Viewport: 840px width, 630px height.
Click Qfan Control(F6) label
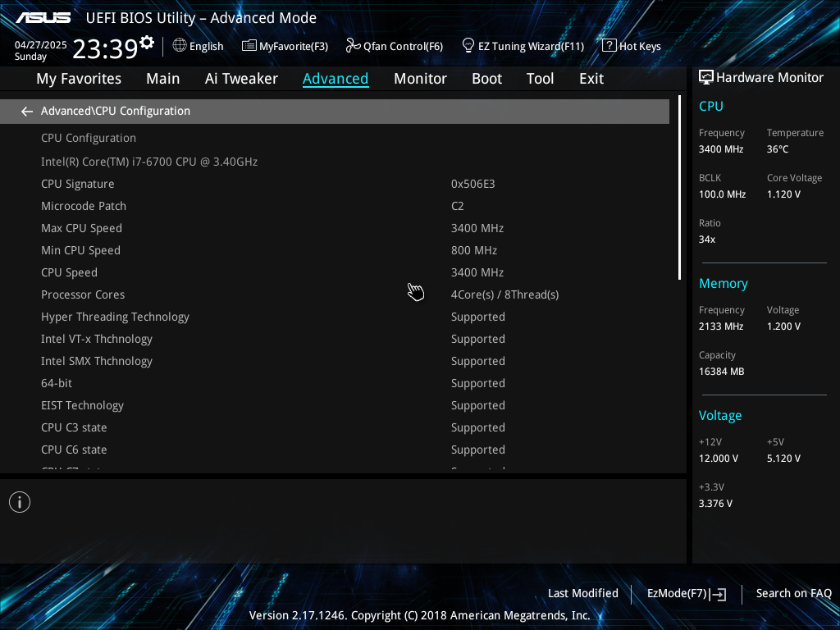403,47
